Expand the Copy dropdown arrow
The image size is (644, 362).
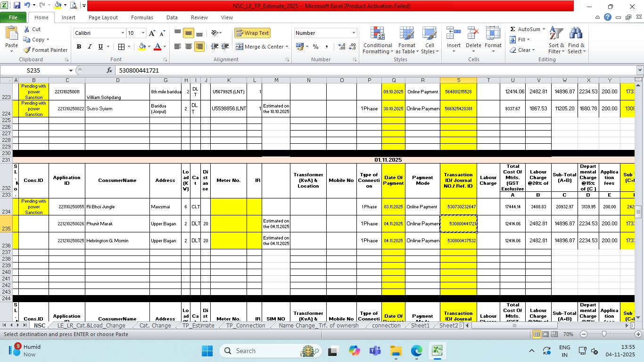coord(48,40)
